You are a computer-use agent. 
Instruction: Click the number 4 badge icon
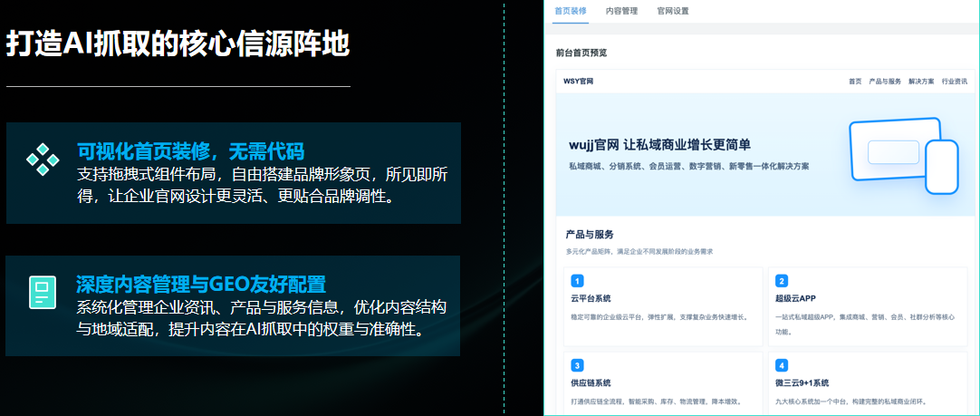tap(782, 365)
